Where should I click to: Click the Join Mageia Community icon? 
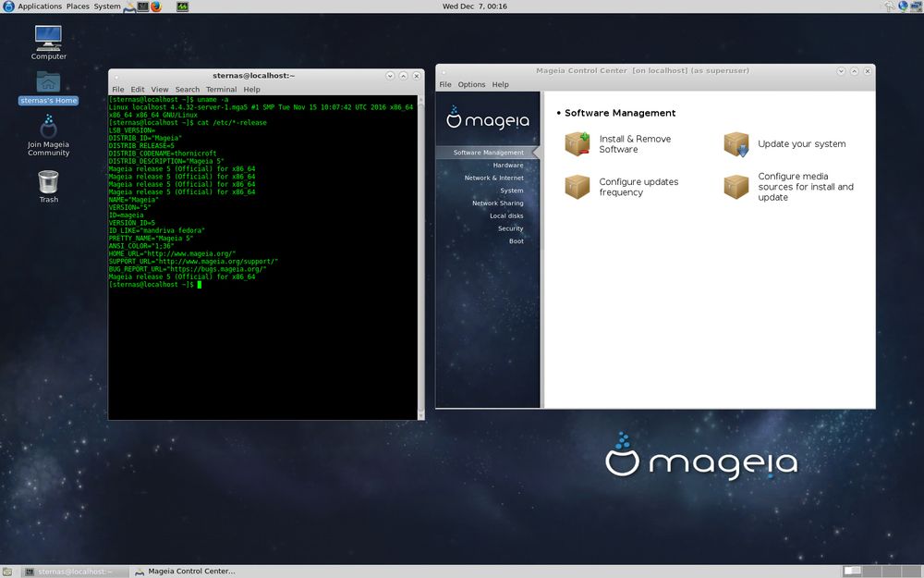[49, 135]
